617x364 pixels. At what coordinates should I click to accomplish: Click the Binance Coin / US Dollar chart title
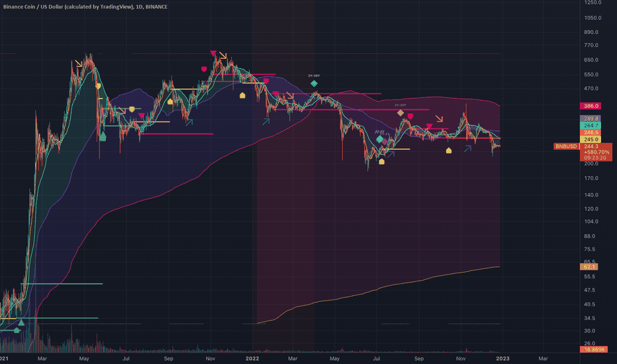point(85,7)
